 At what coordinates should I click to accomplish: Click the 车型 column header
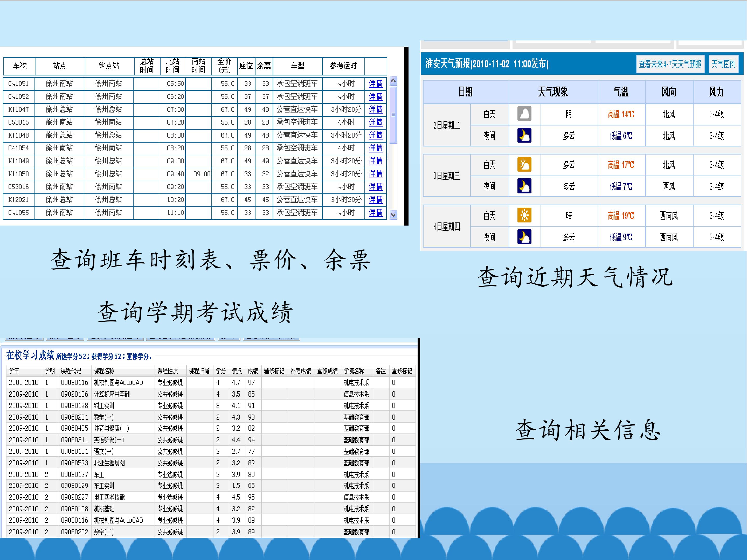pyautogui.click(x=298, y=66)
